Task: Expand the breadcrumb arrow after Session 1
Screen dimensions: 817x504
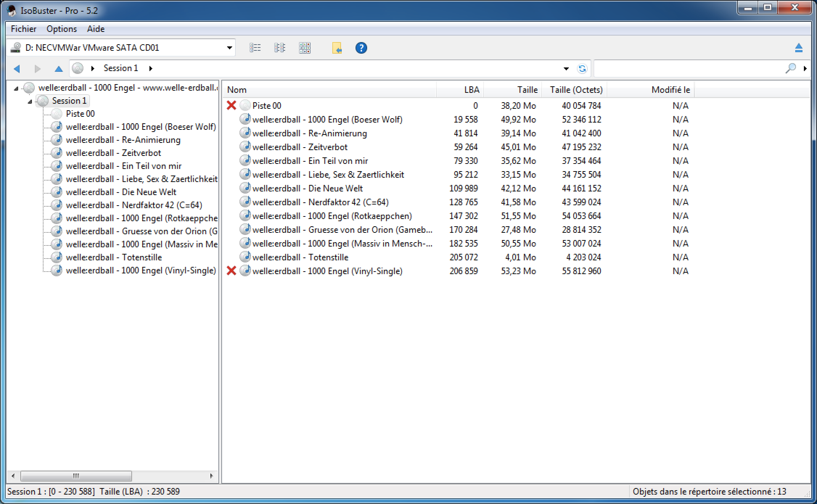Action: tap(151, 68)
